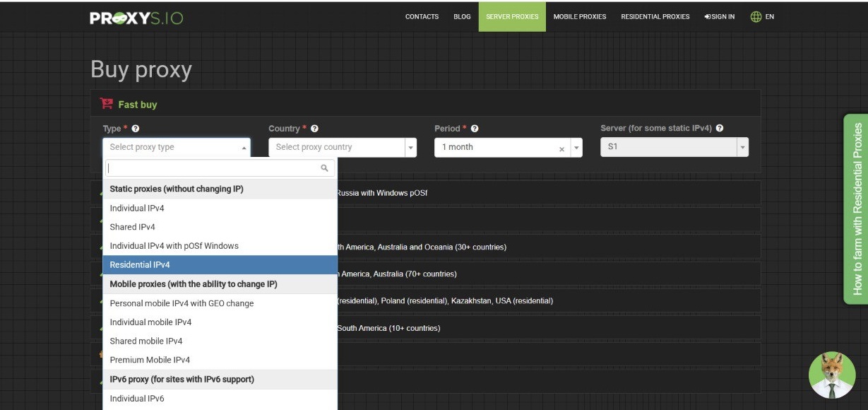Click the Fast buy heading
868x410 pixels.
tap(138, 105)
